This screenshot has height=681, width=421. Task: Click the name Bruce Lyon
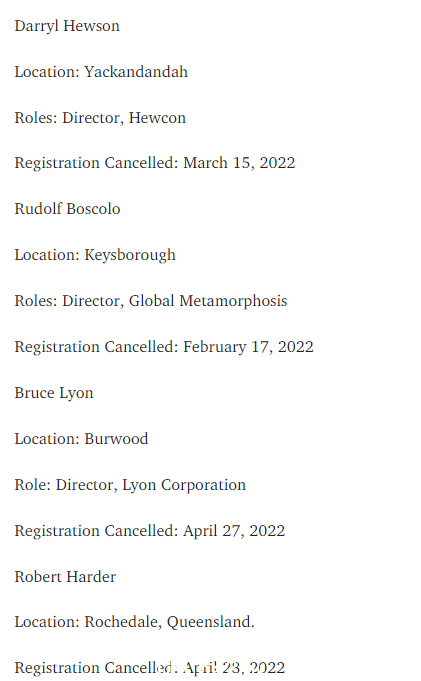(54, 393)
